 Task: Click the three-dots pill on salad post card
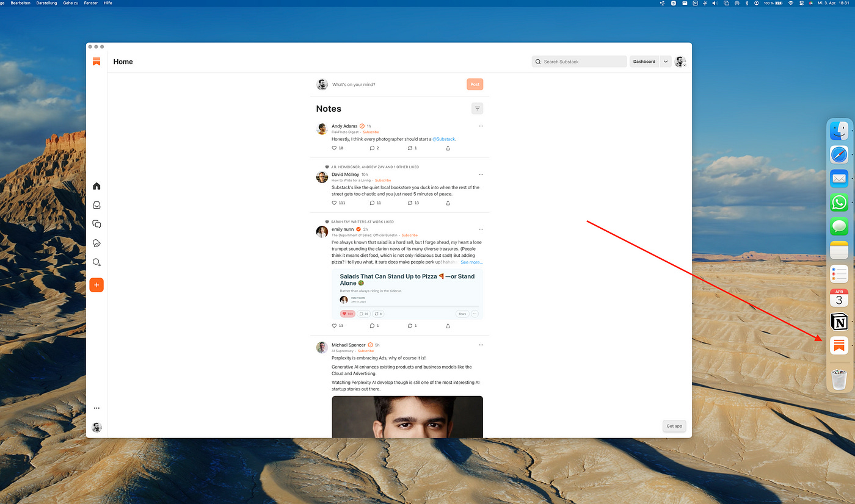[x=475, y=314]
